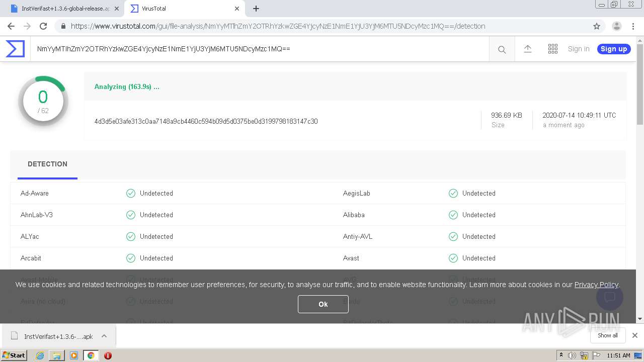
Task: Click the Sign up button
Action: 614,49
